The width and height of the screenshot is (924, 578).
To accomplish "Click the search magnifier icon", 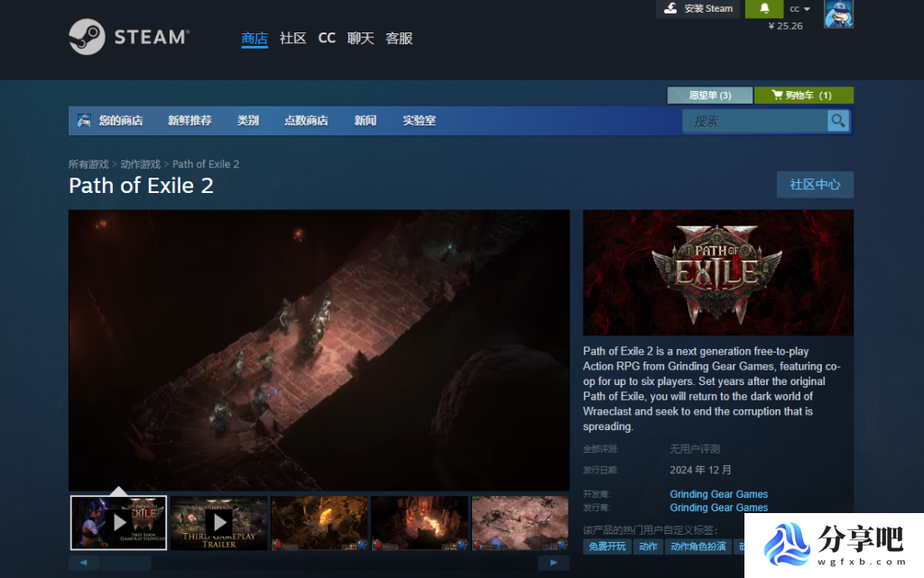I will 838,121.
